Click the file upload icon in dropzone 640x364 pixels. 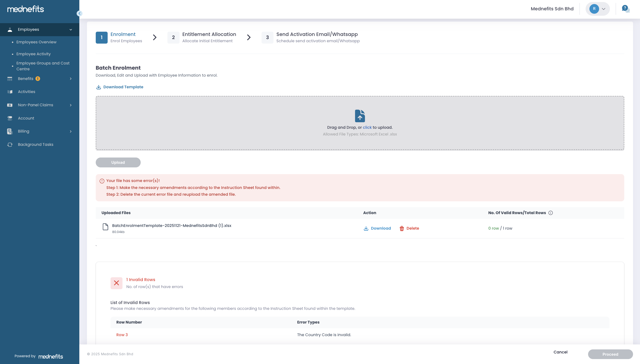(360, 116)
